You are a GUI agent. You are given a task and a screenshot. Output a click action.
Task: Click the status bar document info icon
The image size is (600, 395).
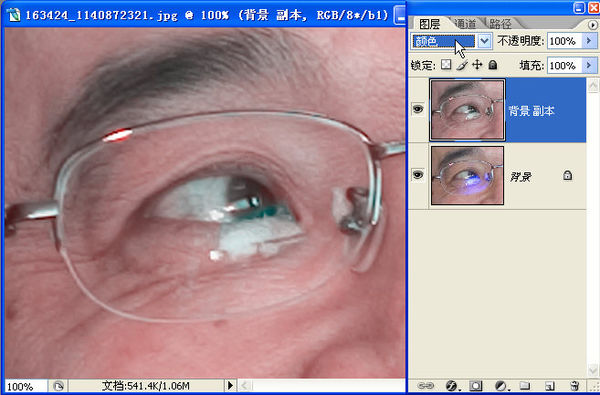[58, 386]
